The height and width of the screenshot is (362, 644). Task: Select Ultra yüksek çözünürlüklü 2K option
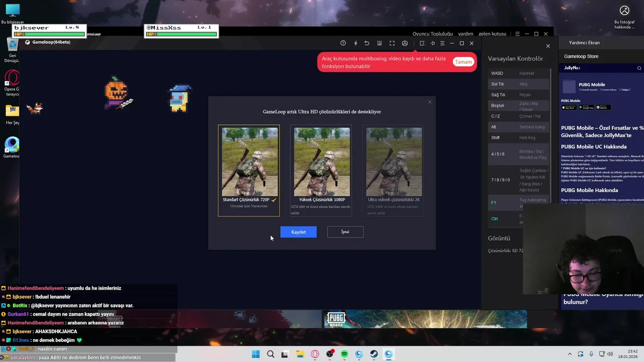(x=394, y=170)
